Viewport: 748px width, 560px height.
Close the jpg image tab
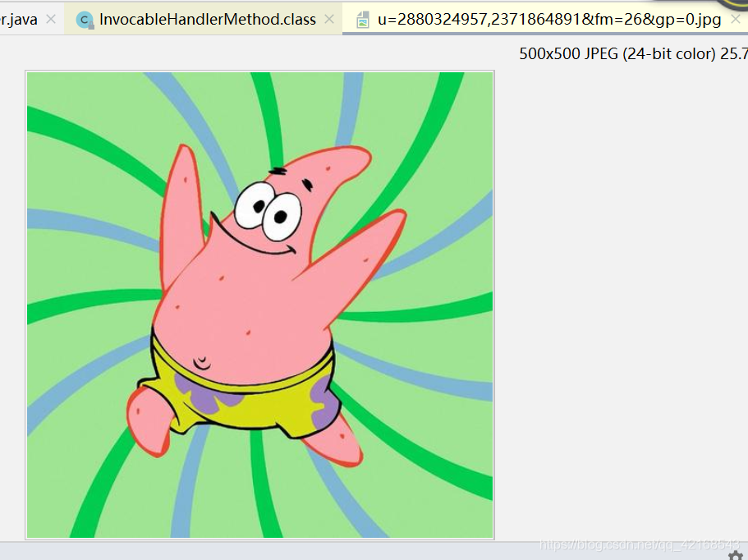[x=736, y=20]
